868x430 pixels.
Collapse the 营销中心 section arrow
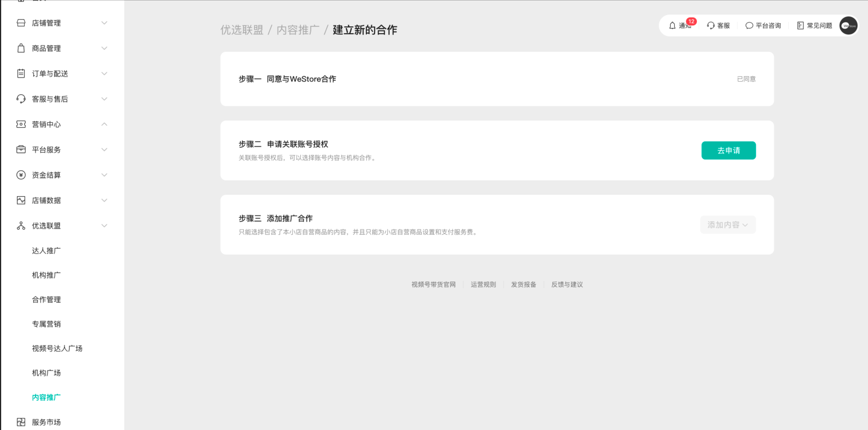(104, 124)
